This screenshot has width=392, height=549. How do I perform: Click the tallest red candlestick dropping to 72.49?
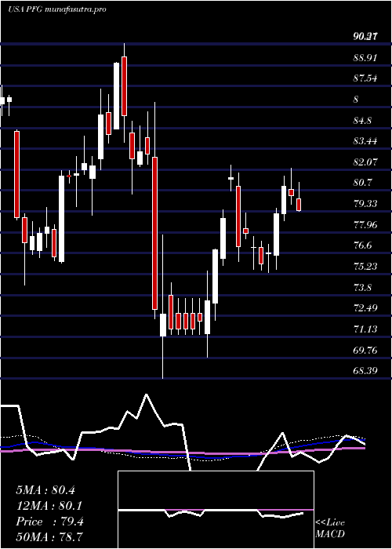[x=154, y=233]
